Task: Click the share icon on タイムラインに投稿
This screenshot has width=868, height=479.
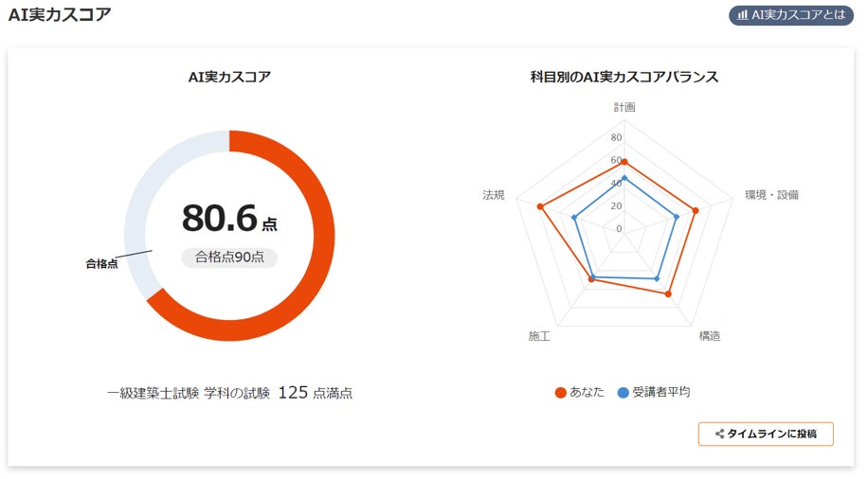Action: tap(719, 434)
